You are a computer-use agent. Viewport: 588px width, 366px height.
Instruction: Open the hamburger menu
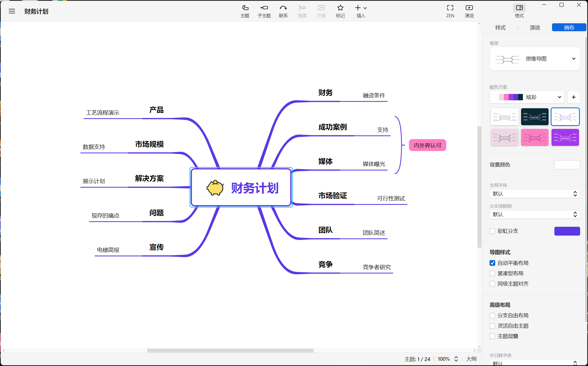coord(12,11)
